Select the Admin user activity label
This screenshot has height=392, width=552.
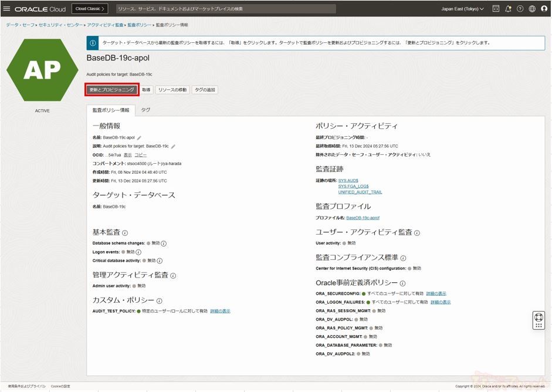point(111,286)
